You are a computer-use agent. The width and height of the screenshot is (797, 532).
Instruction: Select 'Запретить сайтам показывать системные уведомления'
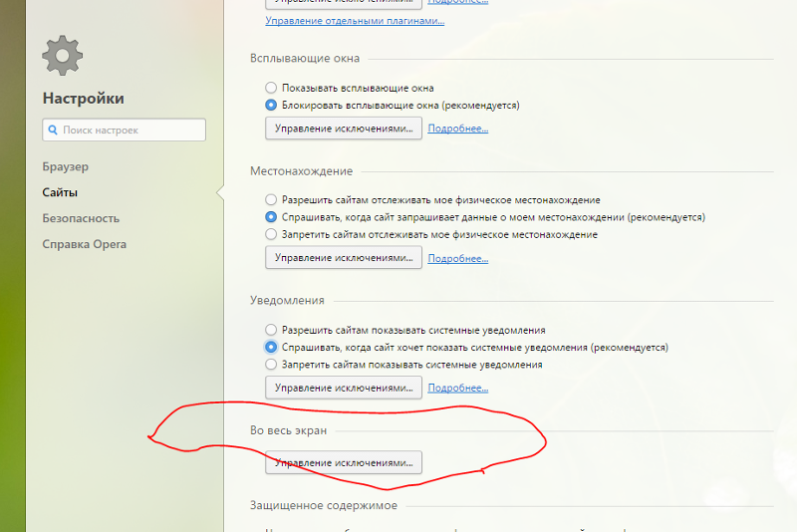click(x=271, y=365)
